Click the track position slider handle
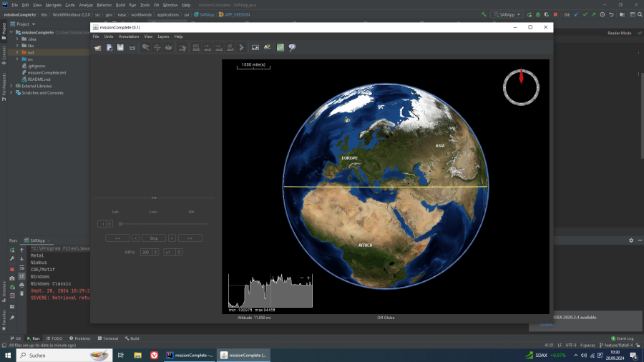Viewport: 644px width, 362px height. tap(120, 224)
